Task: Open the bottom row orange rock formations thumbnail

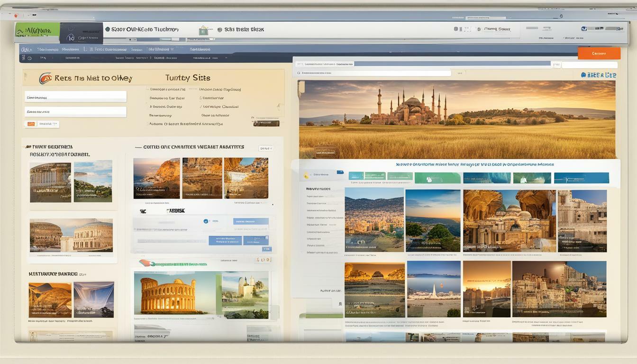Action: [374, 290]
